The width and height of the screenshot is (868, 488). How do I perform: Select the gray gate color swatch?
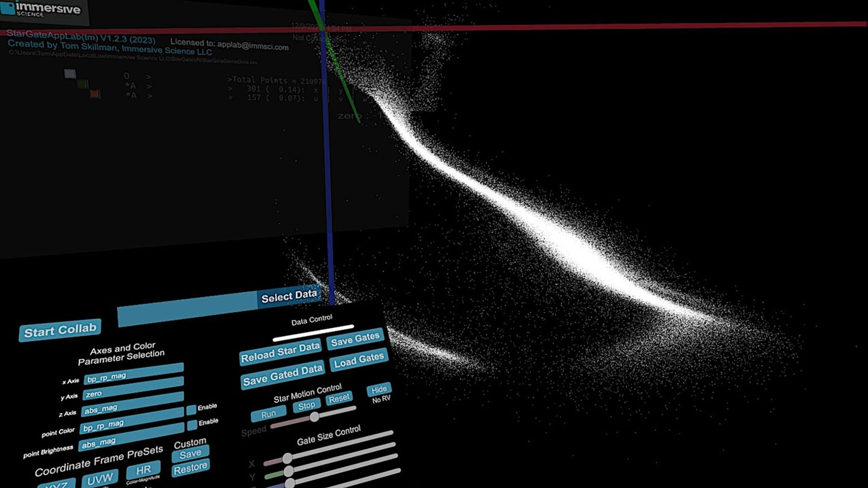click(70, 74)
